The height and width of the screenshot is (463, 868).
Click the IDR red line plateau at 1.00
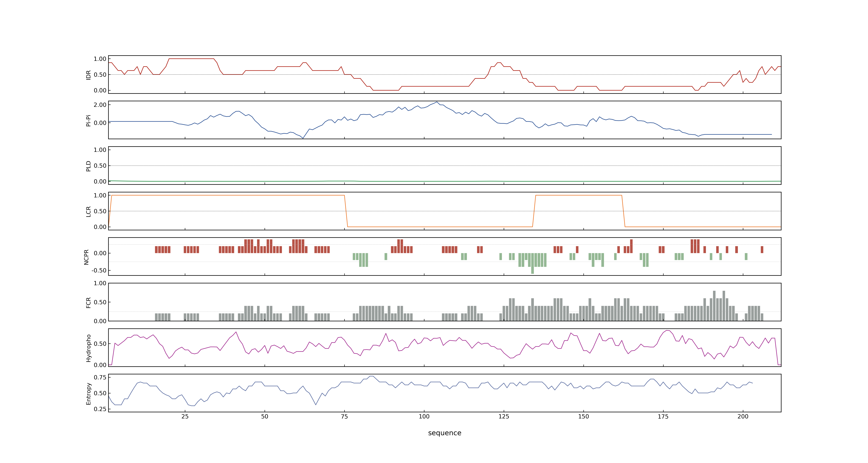191,59
